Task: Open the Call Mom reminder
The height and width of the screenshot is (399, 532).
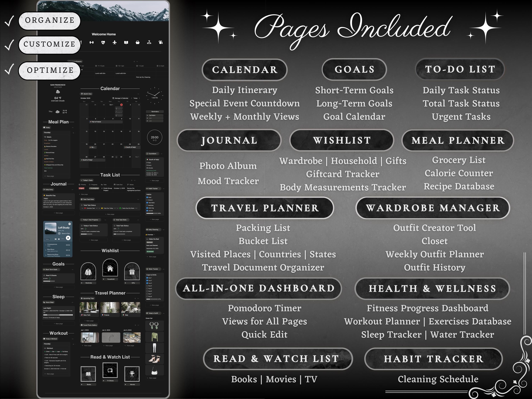Action: (x=155, y=115)
